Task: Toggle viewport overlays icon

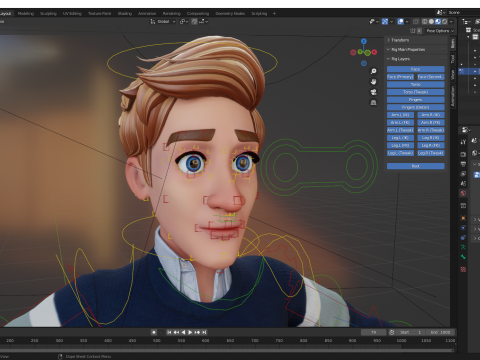Action: click(x=401, y=21)
